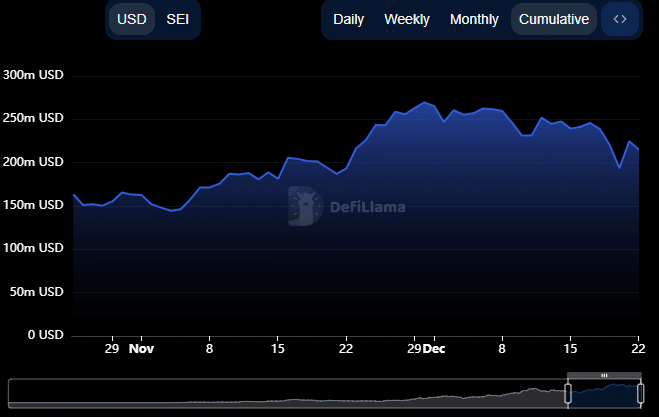Click the 150m USD axis label
The height and width of the screenshot is (417, 659).
point(33,205)
